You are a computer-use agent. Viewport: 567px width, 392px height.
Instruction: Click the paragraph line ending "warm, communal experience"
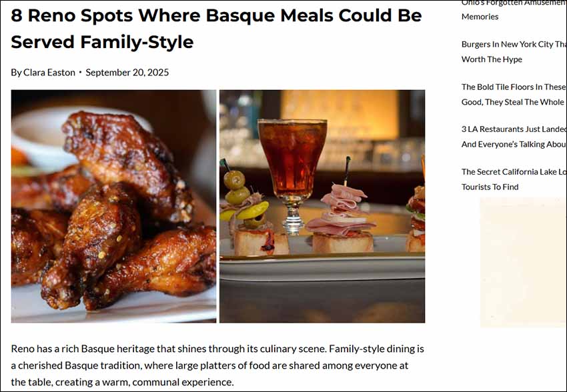click(123, 382)
